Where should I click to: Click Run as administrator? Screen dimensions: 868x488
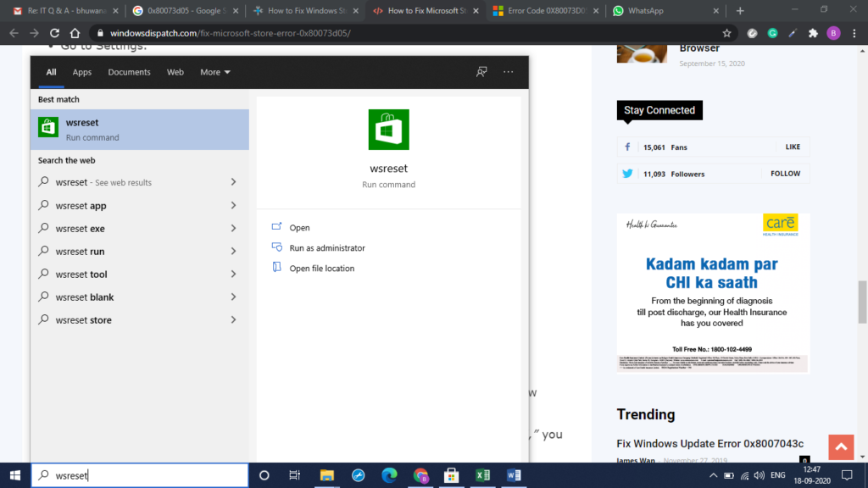tap(326, 248)
